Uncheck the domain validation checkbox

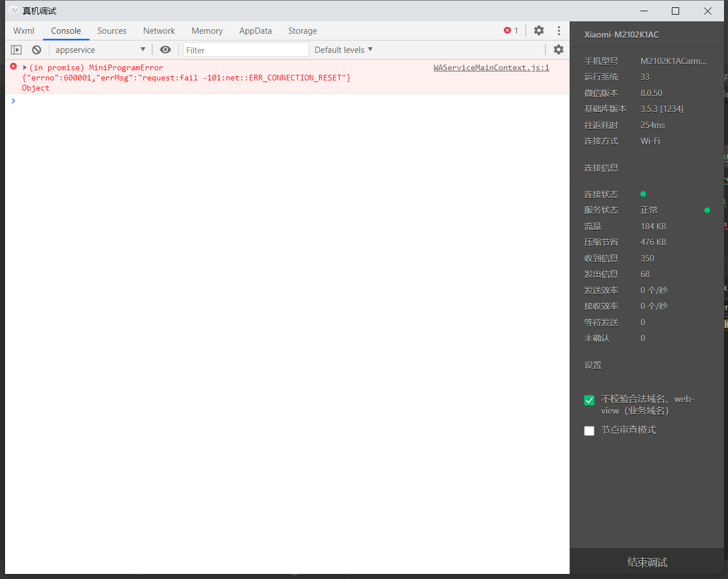click(x=589, y=400)
